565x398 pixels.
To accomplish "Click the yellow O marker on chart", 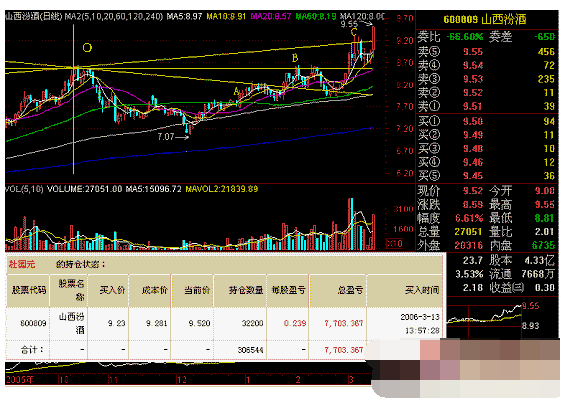I will (87, 48).
